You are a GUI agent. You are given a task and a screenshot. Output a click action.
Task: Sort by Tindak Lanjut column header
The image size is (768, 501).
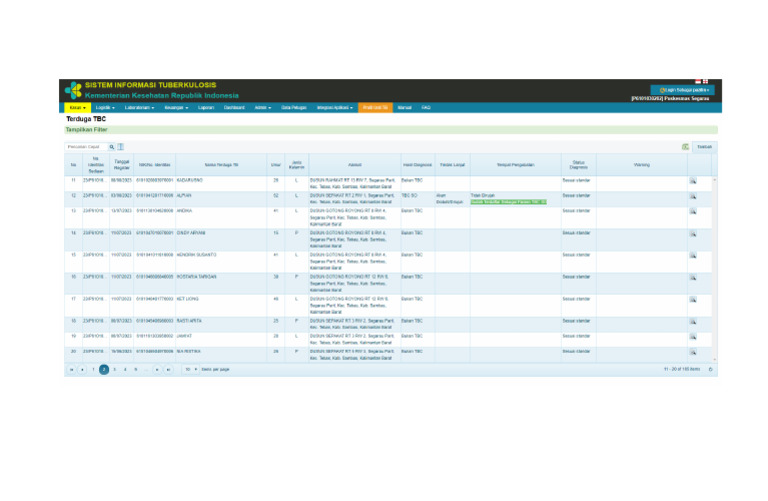[x=452, y=165]
